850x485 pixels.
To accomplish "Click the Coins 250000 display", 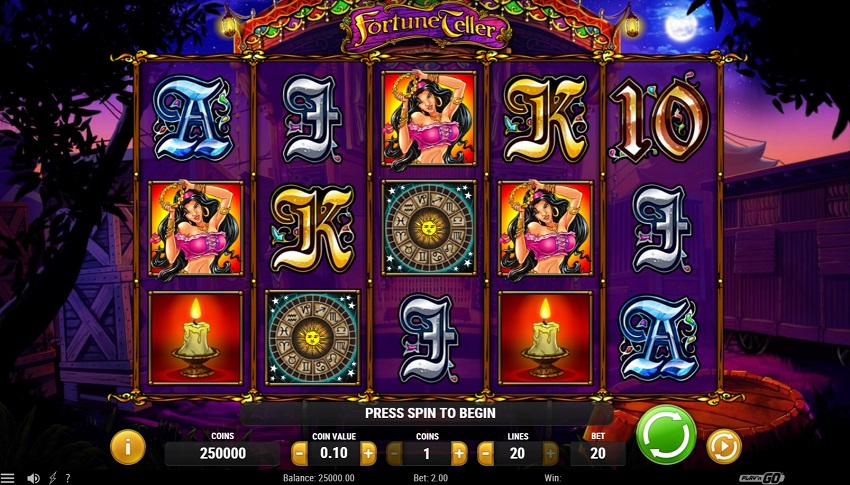I will coord(223,454).
